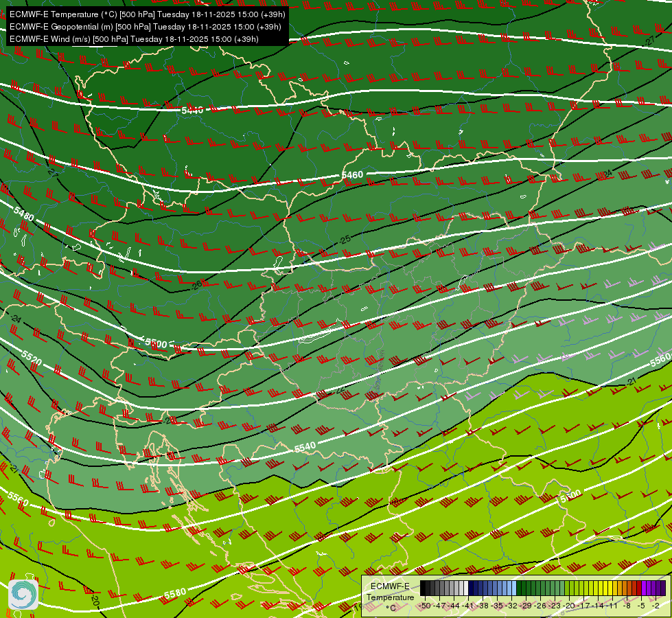Screen dimensions: 672x618
Task: Click the legend's ECMWF-E Temperature °C caption
Action: coord(391,597)
